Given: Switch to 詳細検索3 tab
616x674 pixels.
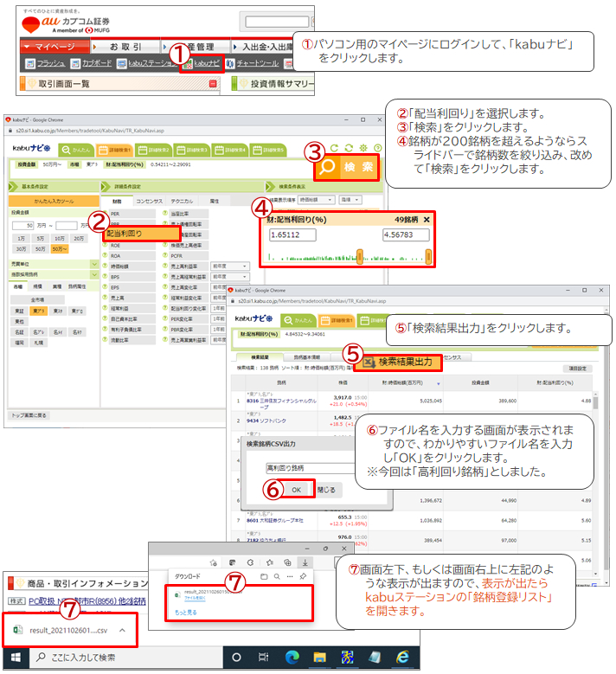Looking at the screenshot, I should click(192, 150).
